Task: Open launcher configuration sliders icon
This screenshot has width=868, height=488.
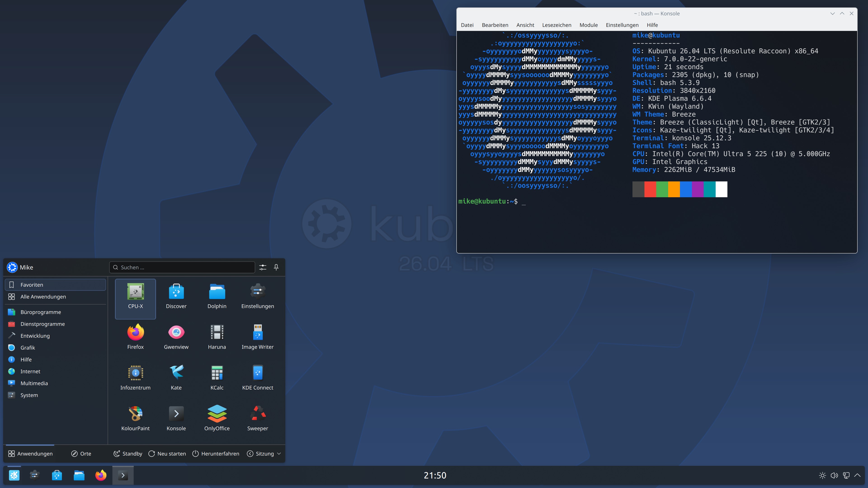Action: tap(263, 267)
